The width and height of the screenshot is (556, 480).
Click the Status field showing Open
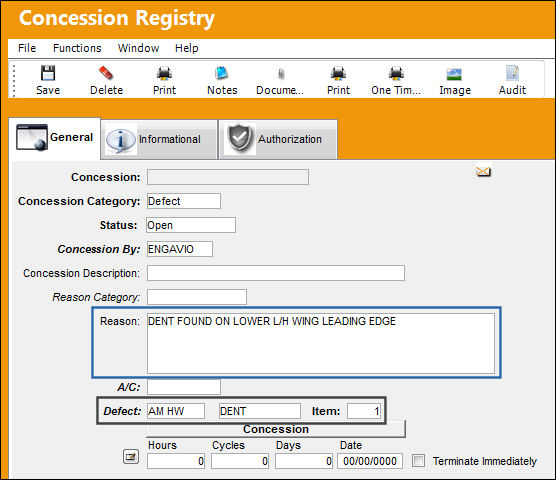click(191, 225)
